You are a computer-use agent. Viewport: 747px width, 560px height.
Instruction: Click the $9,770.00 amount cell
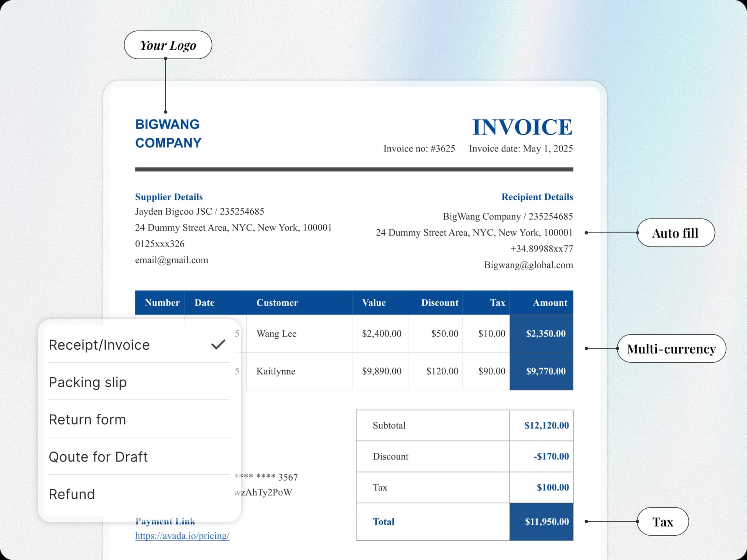coord(545,371)
